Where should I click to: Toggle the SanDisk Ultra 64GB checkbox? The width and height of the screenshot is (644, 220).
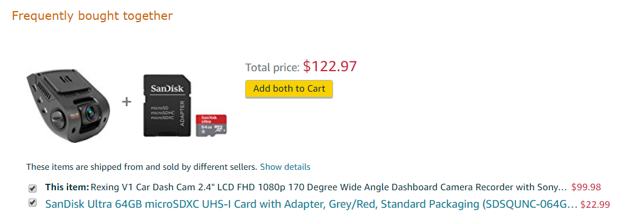(x=33, y=203)
